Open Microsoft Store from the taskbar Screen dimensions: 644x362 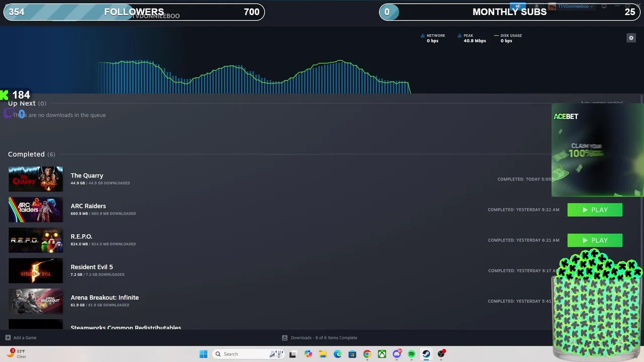pyautogui.click(x=352, y=354)
